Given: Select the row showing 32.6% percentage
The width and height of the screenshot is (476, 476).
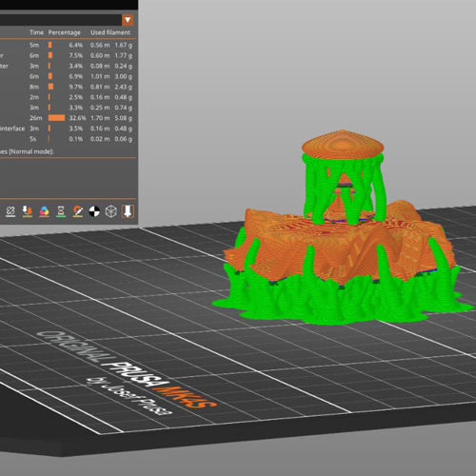Looking at the screenshot, I should (x=69, y=118).
